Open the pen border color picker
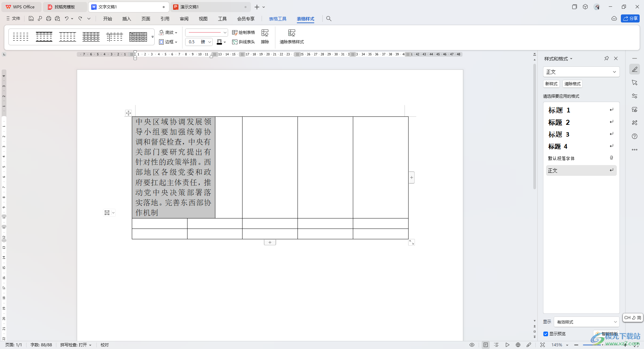 tap(221, 42)
